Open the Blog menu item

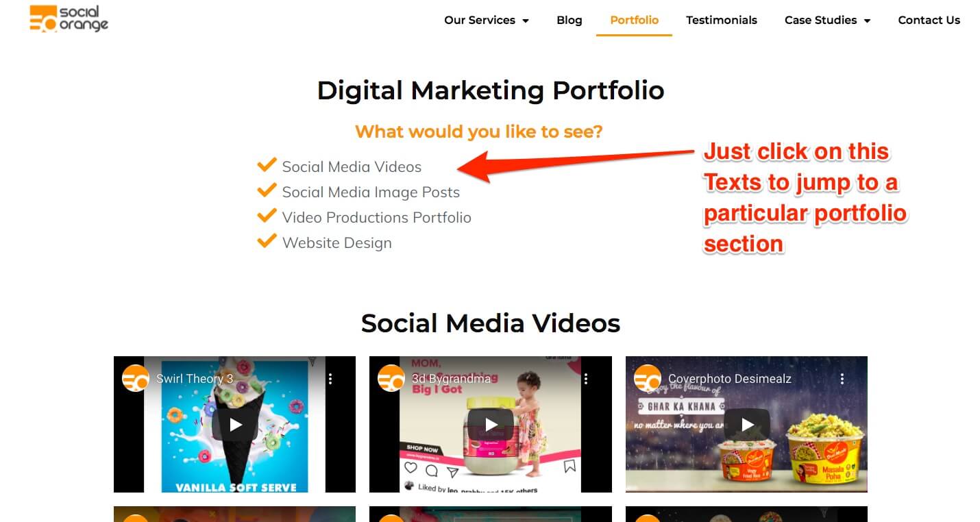pos(569,20)
